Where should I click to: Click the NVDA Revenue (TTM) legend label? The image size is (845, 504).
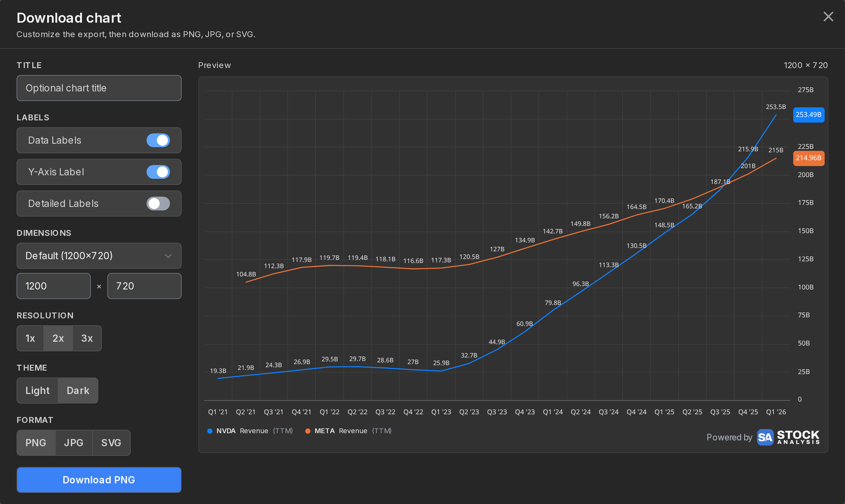(x=255, y=431)
